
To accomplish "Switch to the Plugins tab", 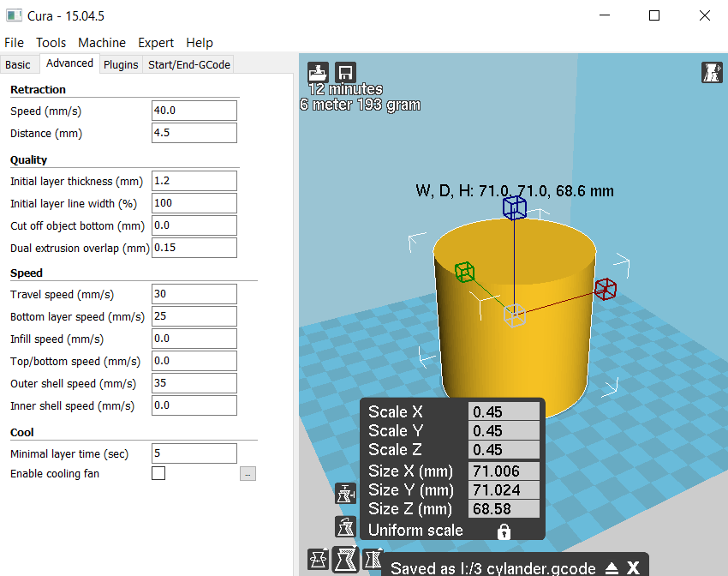I will tap(121, 64).
